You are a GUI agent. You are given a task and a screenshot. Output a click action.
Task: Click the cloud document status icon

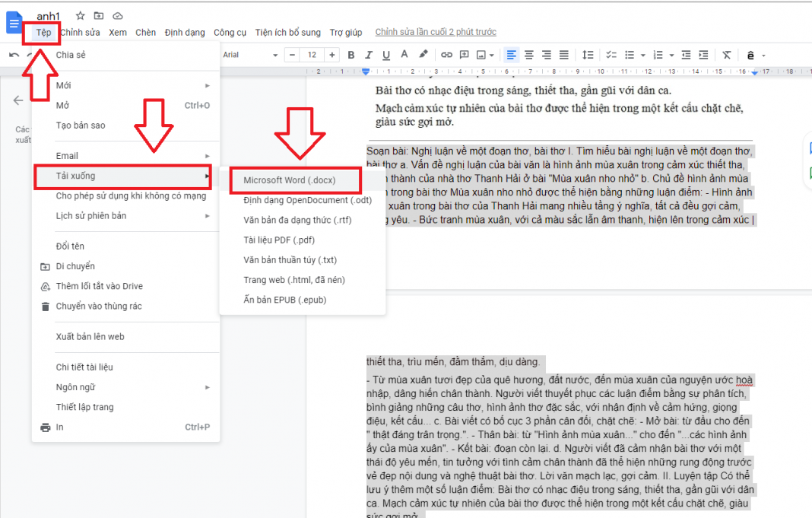[x=118, y=16]
